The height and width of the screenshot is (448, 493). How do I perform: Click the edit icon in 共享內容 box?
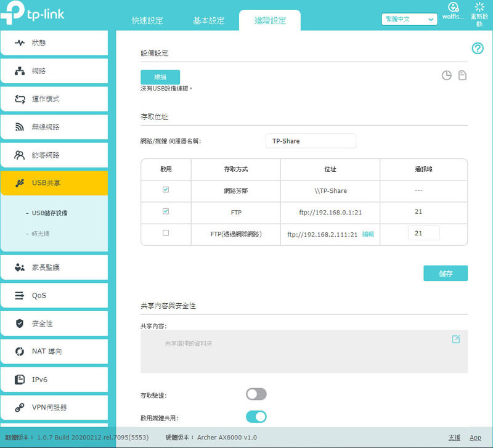pos(456,339)
